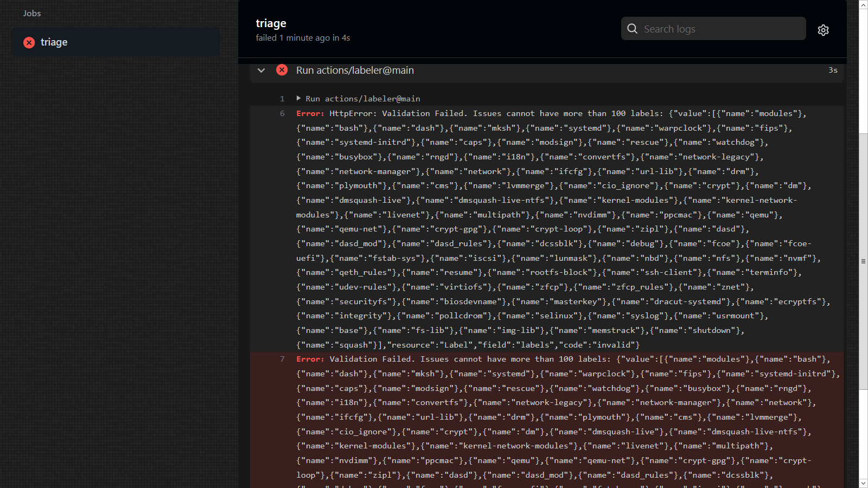The width and height of the screenshot is (868, 488).
Task: Click the scrollbar down arrow
Action: 863,483
